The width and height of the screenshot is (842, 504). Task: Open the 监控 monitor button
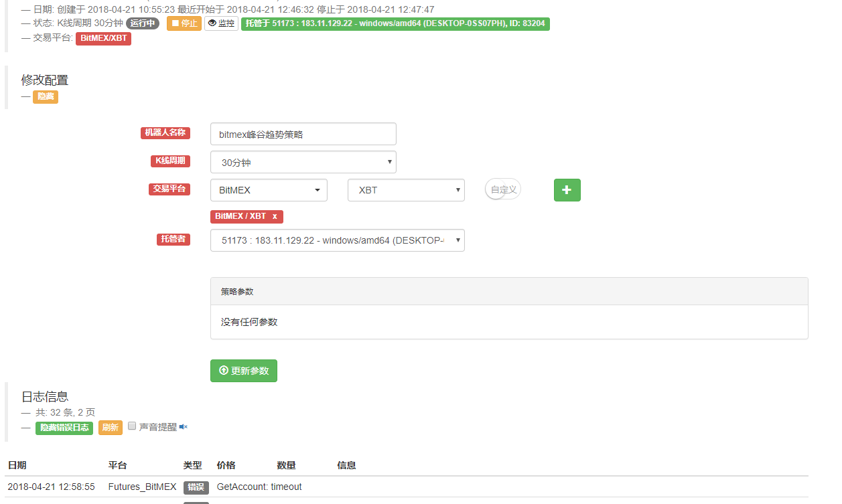coord(221,23)
